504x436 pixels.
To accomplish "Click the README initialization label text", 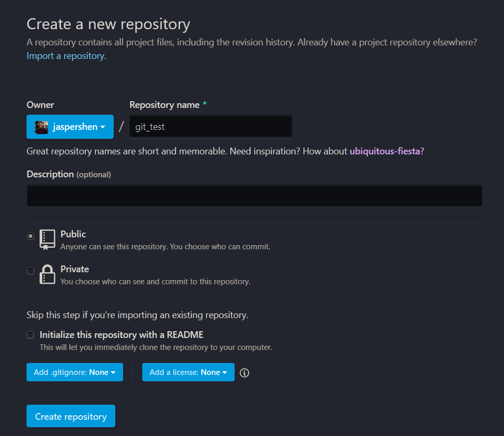I will click(121, 335).
